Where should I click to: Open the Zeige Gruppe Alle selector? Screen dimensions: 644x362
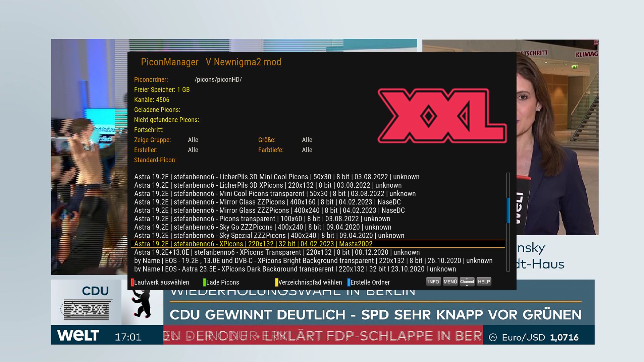(193, 140)
